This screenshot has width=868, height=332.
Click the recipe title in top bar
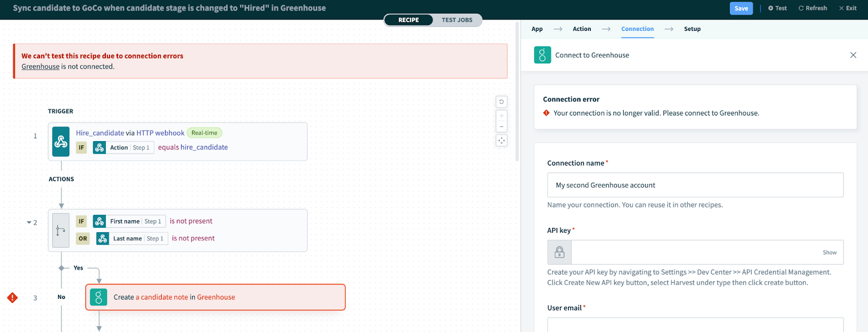(x=169, y=8)
